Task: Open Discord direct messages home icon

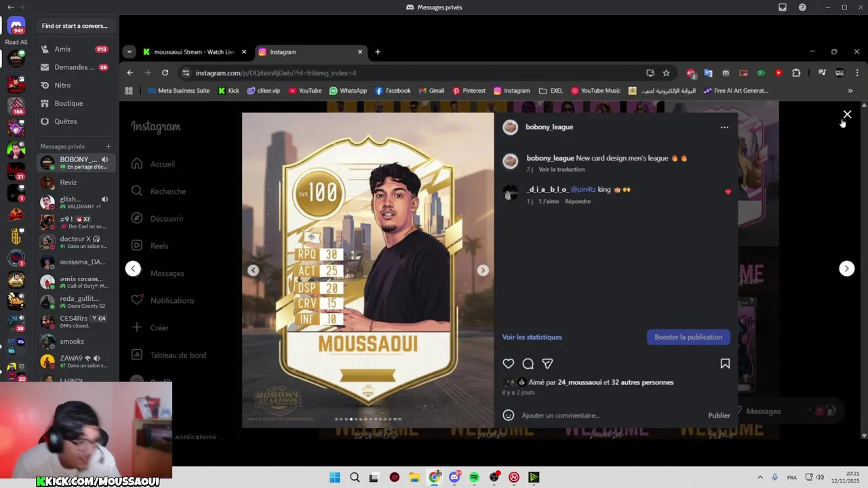Action: click(16, 26)
